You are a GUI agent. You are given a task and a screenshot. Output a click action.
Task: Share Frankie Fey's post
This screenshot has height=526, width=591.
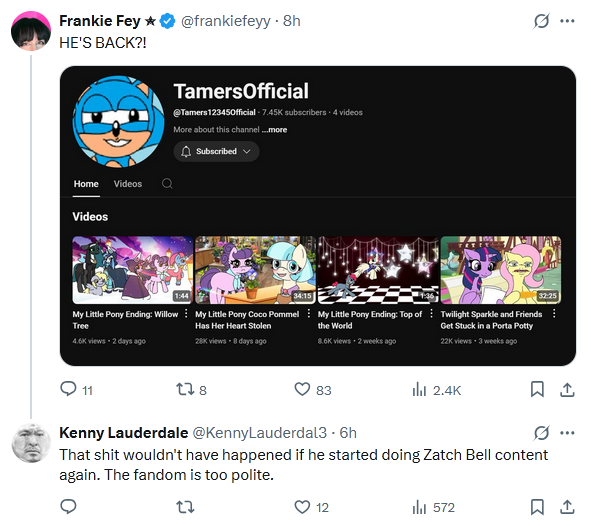coord(567,389)
